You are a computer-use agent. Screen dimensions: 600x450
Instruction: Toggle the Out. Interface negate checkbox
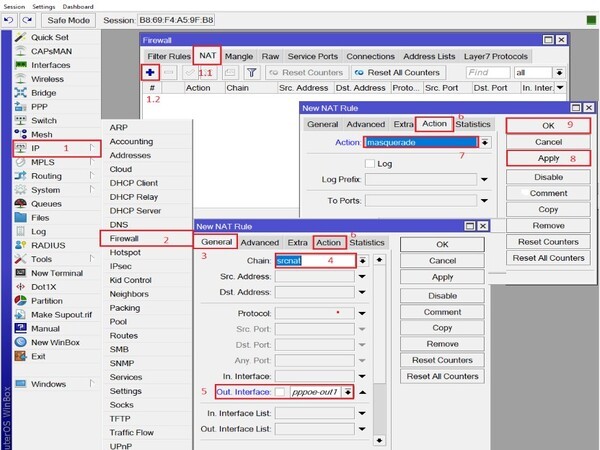click(x=280, y=392)
